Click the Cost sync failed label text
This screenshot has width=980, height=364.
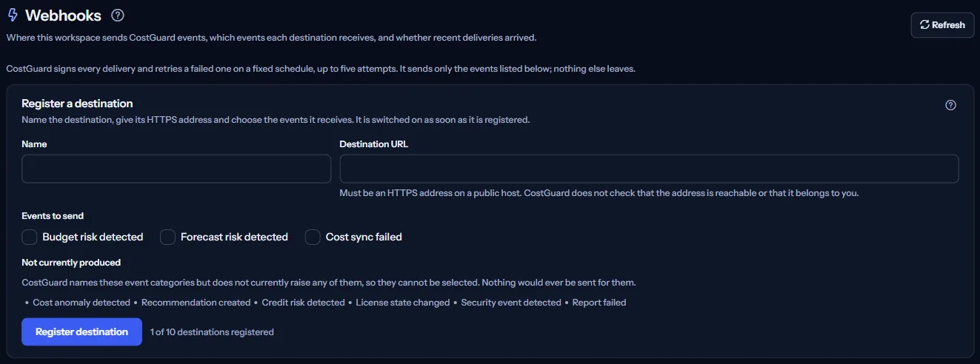pyautogui.click(x=364, y=237)
